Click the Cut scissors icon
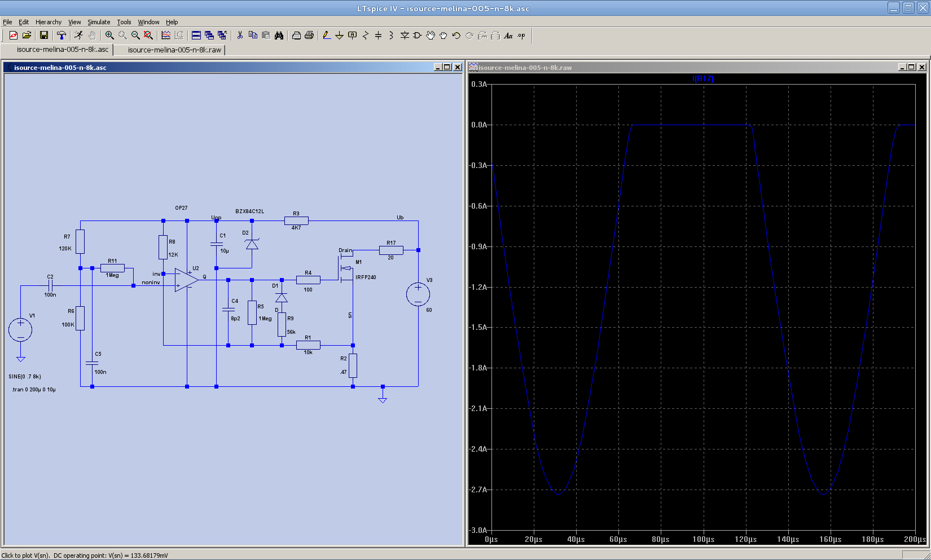931x560 pixels. (x=240, y=35)
